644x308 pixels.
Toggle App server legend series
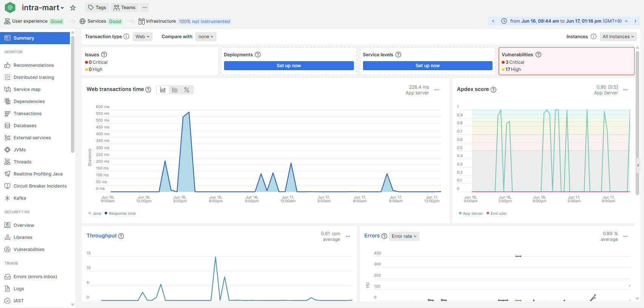pos(471,214)
